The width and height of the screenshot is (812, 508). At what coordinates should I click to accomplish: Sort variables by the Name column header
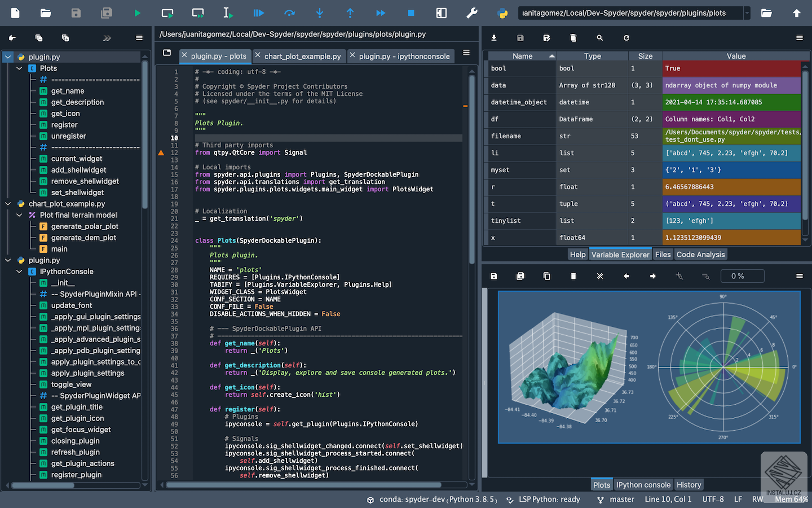coord(523,56)
